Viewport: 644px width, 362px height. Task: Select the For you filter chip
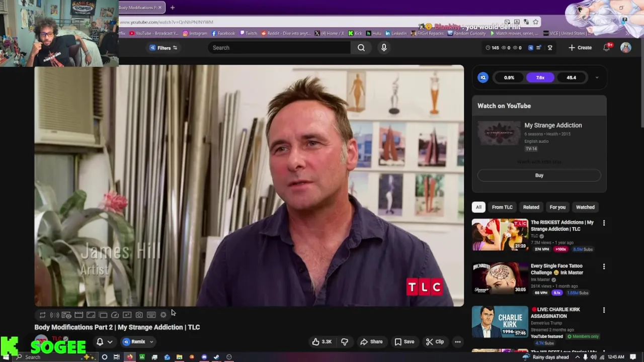click(x=557, y=207)
